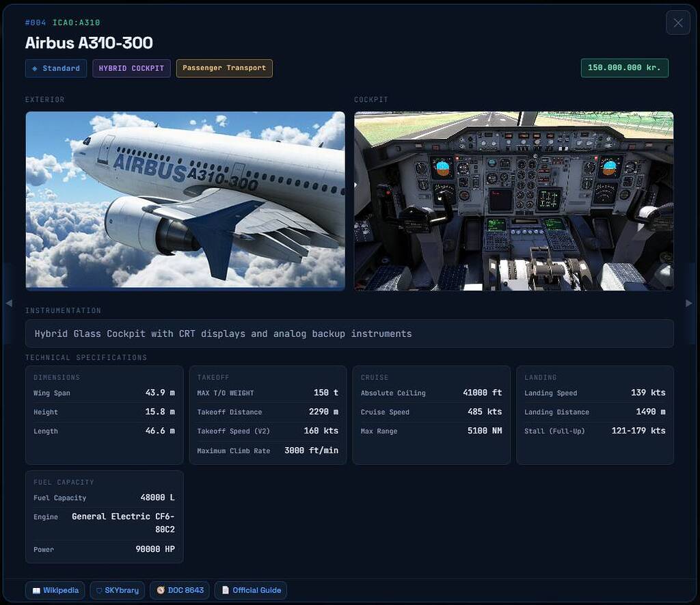Go to previous aircraft with left arrow
This screenshot has height=605, width=700.
coord(9,303)
